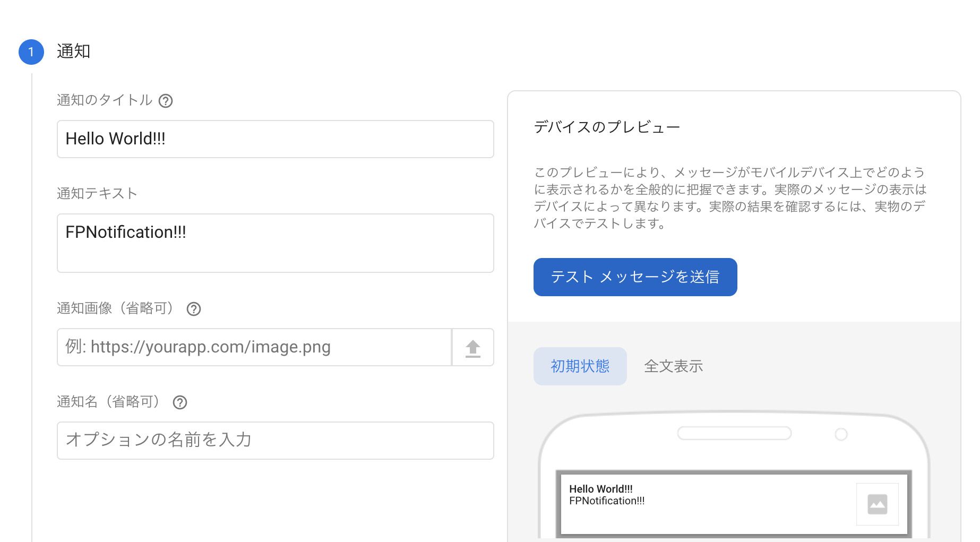Click the phone speaker bar in the device mockup
The width and height of the screenshot is (980, 542).
(x=734, y=433)
